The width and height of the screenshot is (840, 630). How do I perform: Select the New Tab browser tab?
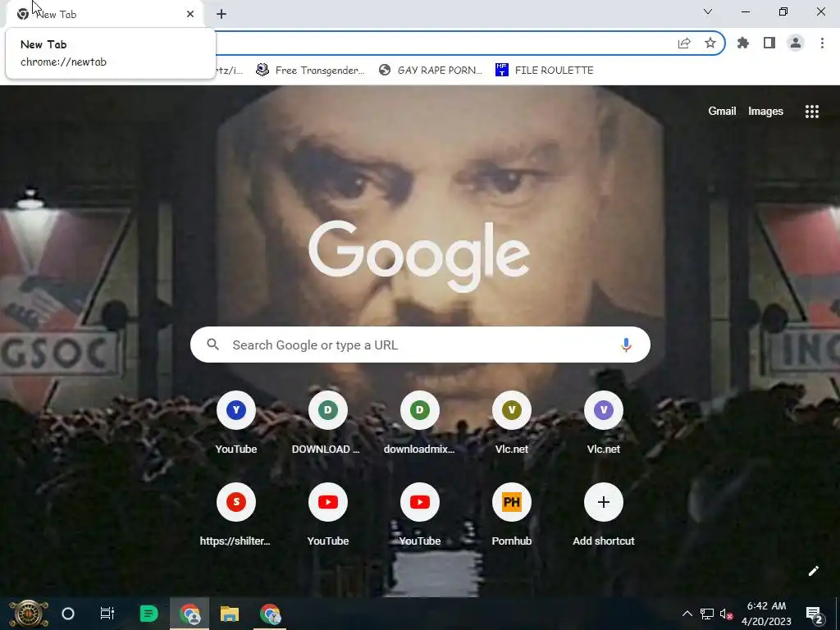tap(106, 14)
